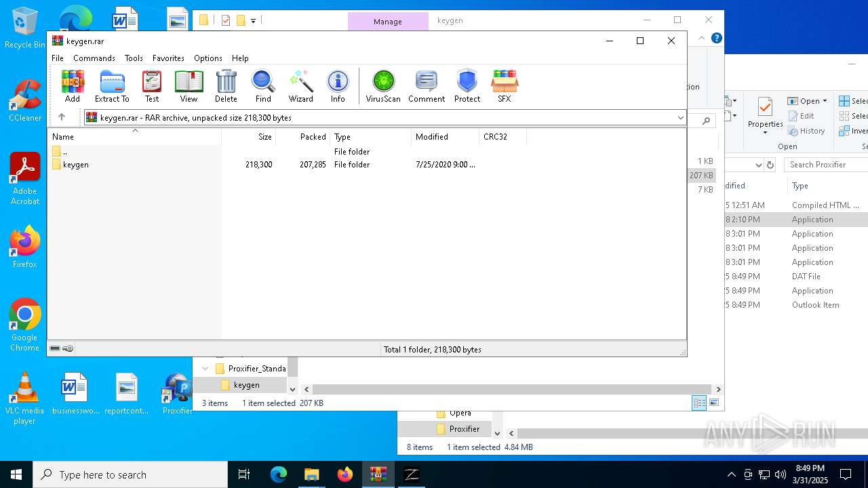Open the Windows Start menu
868x488 pixels.
point(16,474)
